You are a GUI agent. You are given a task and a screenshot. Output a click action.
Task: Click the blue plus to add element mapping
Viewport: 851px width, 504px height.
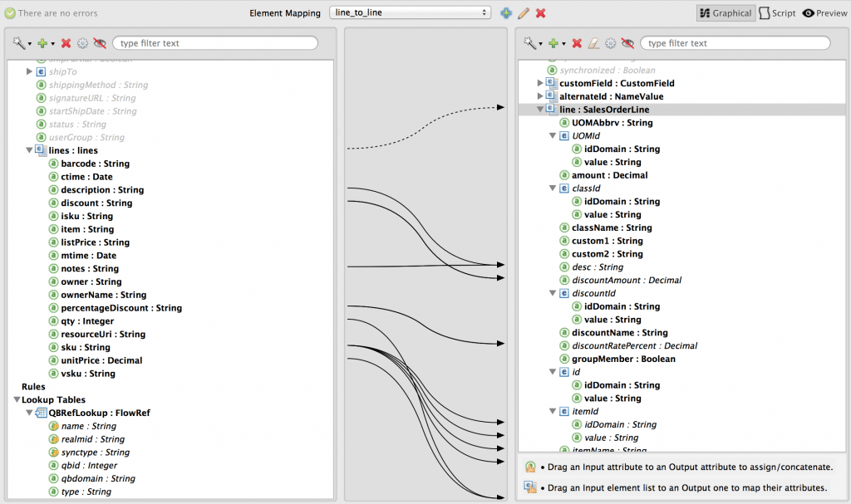click(506, 12)
